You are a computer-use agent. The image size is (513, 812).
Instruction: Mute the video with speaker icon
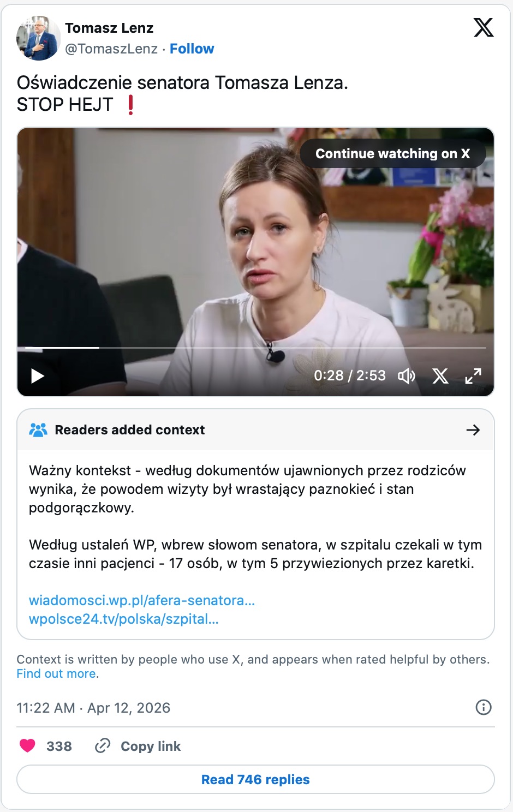[x=407, y=375]
